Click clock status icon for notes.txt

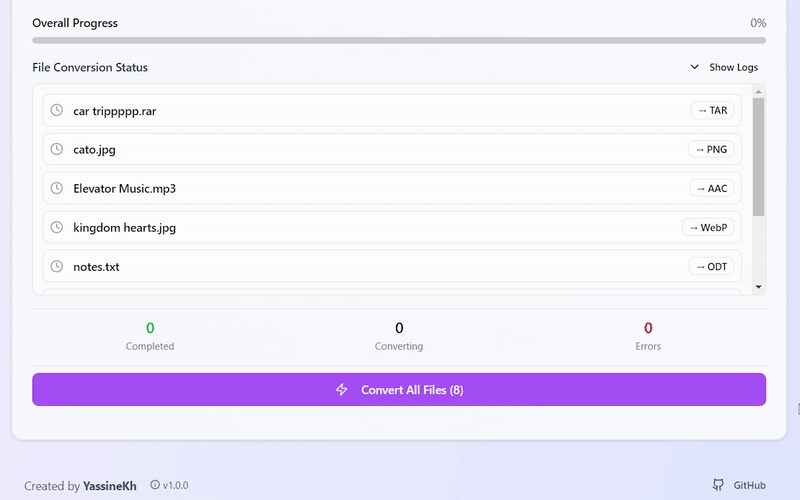point(57,266)
